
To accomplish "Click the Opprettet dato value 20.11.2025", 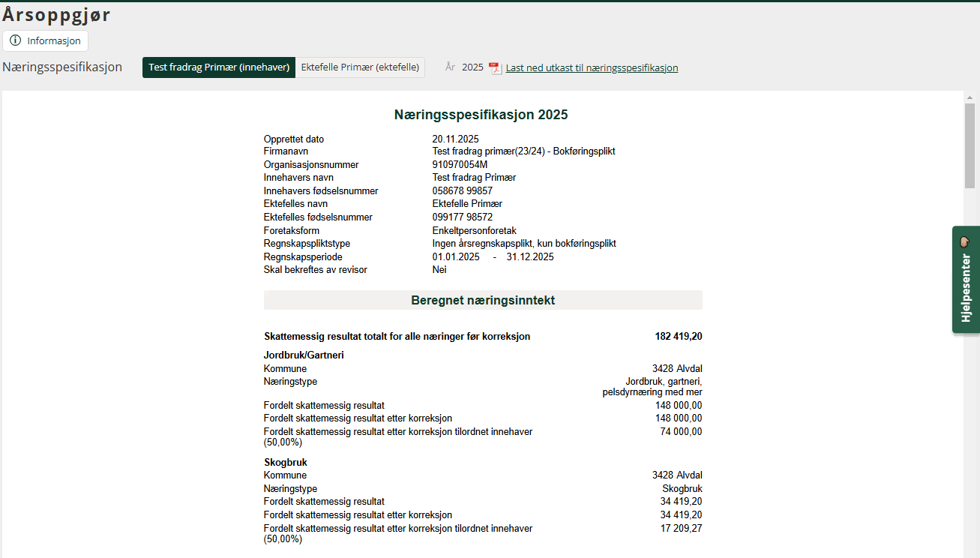I will coord(455,139).
